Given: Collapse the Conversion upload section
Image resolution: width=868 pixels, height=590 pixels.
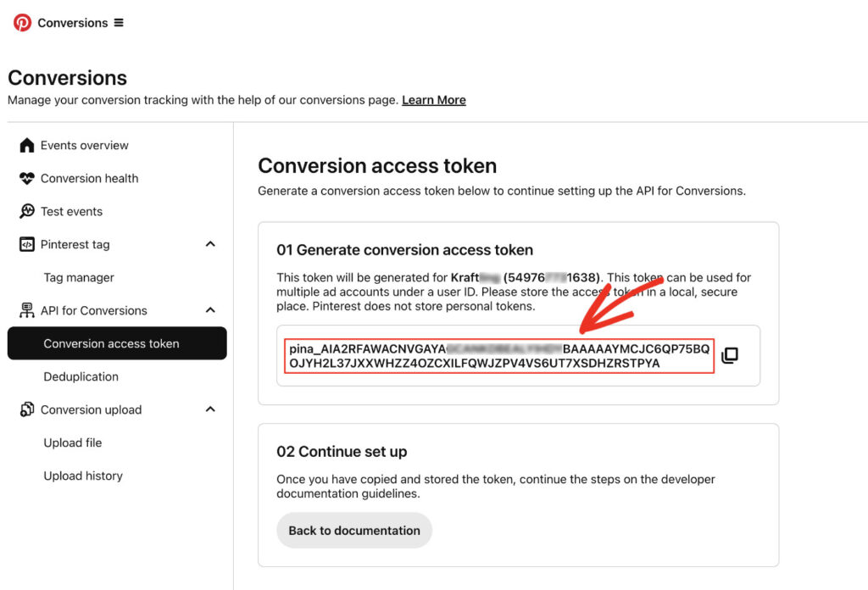Looking at the screenshot, I should tap(211, 409).
